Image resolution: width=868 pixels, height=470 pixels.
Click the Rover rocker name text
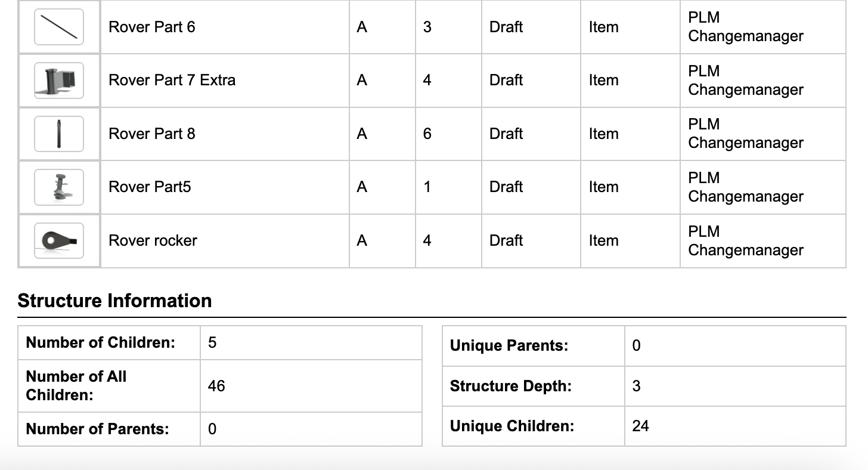pyautogui.click(x=153, y=241)
